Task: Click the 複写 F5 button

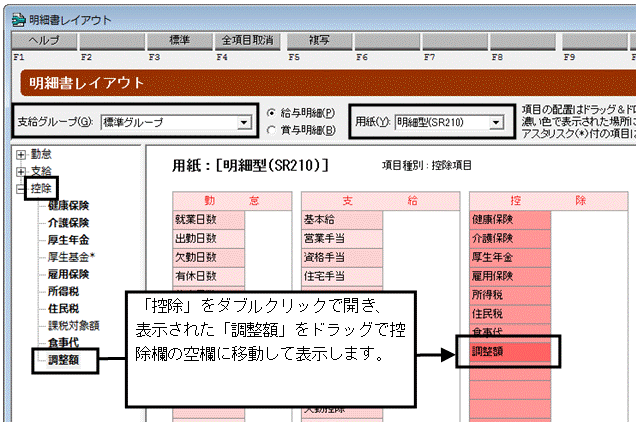Action: point(319,41)
